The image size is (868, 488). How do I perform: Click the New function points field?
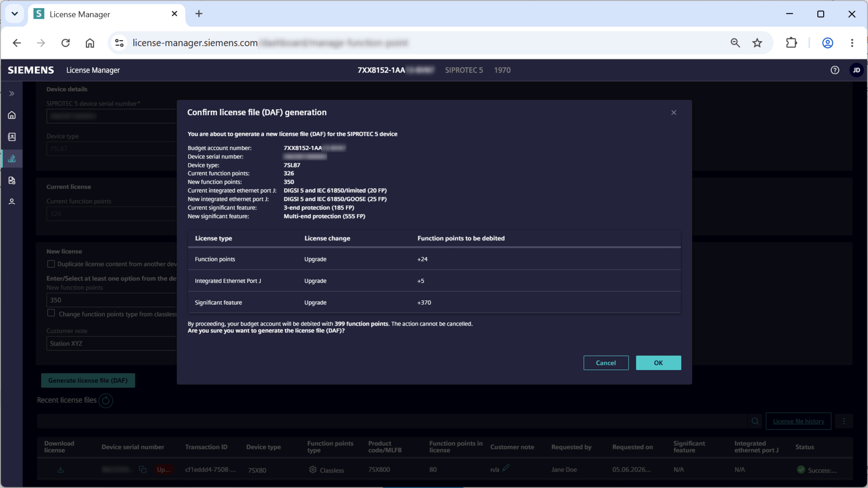[112, 300]
